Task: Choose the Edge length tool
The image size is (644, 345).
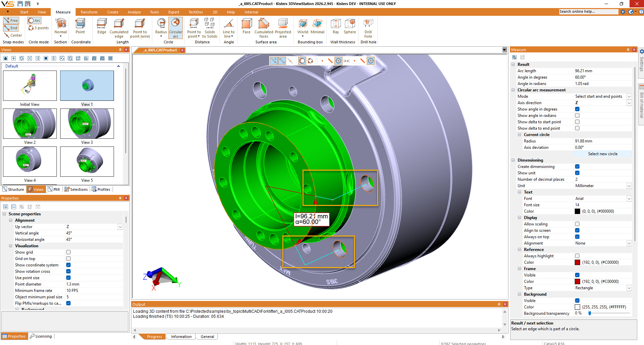Action: pyautogui.click(x=102, y=26)
